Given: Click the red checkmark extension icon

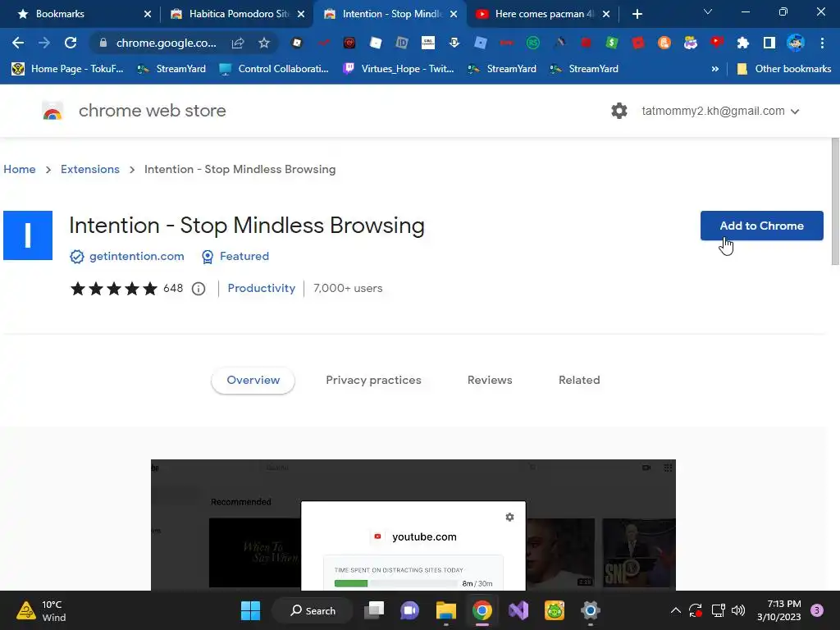Looking at the screenshot, I should click(x=323, y=43).
